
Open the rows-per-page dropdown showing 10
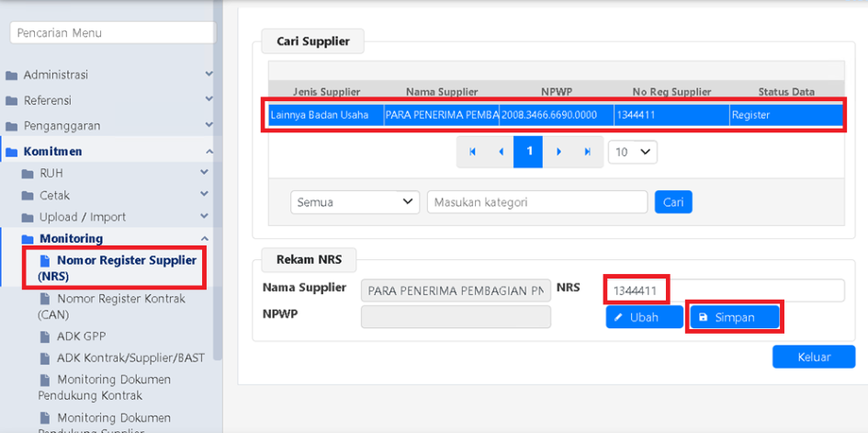tap(632, 152)
